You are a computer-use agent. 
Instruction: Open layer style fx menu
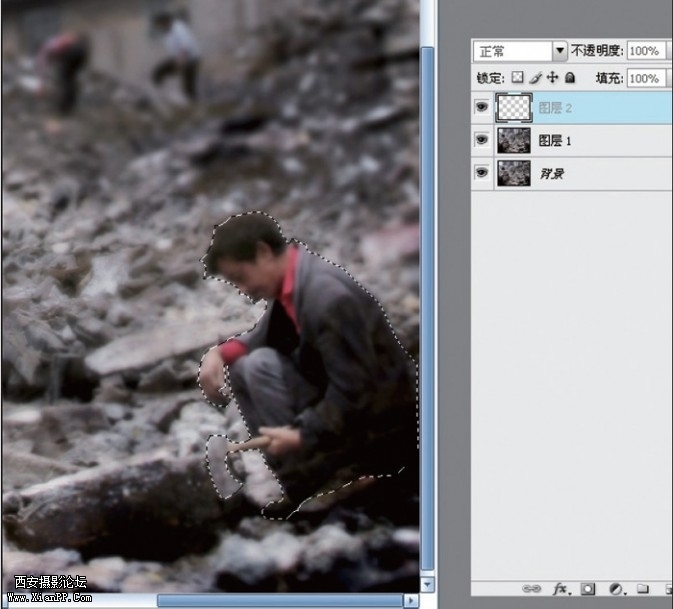point(561,588)
